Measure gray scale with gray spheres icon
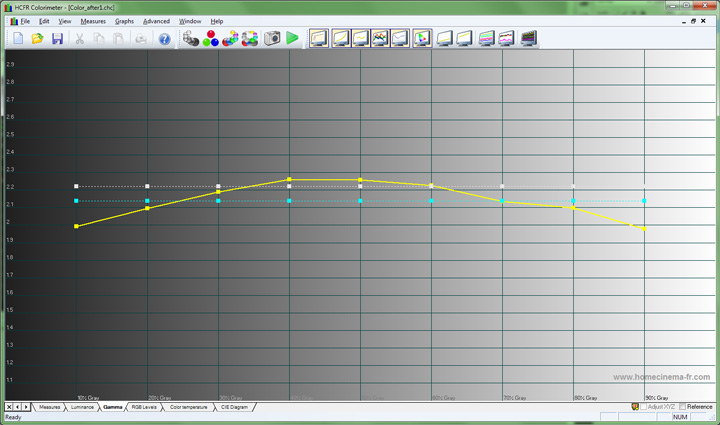The width and height of the screenshot is (720, 425). coord(191,39)
